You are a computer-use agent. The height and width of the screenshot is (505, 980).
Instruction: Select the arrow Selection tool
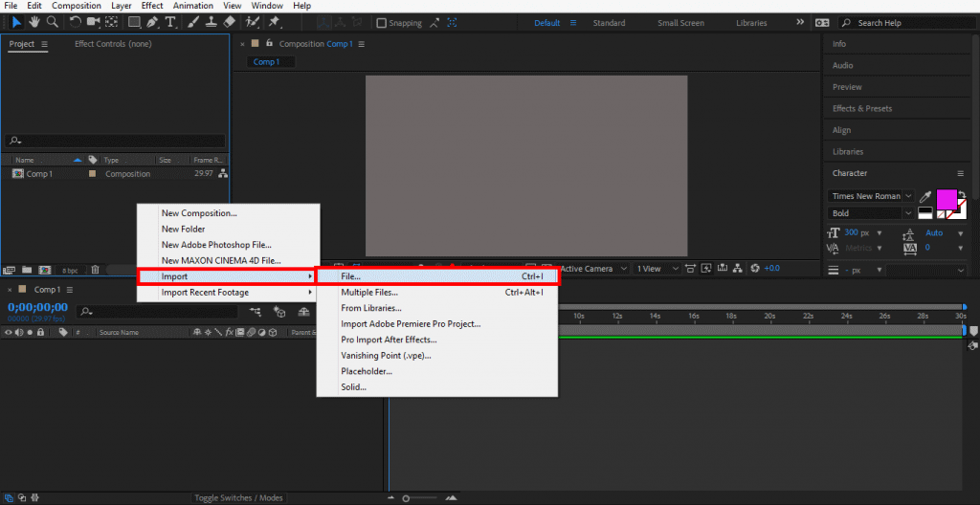(x=16, y=23)
